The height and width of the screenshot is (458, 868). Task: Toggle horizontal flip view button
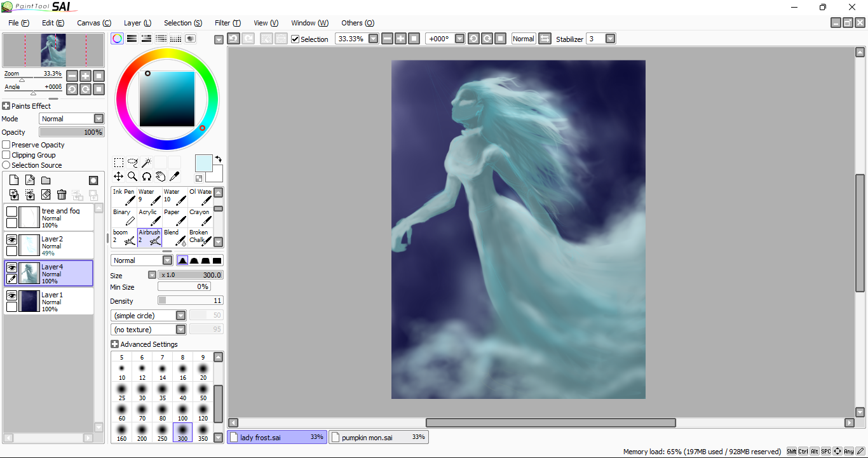click(545, 39)
